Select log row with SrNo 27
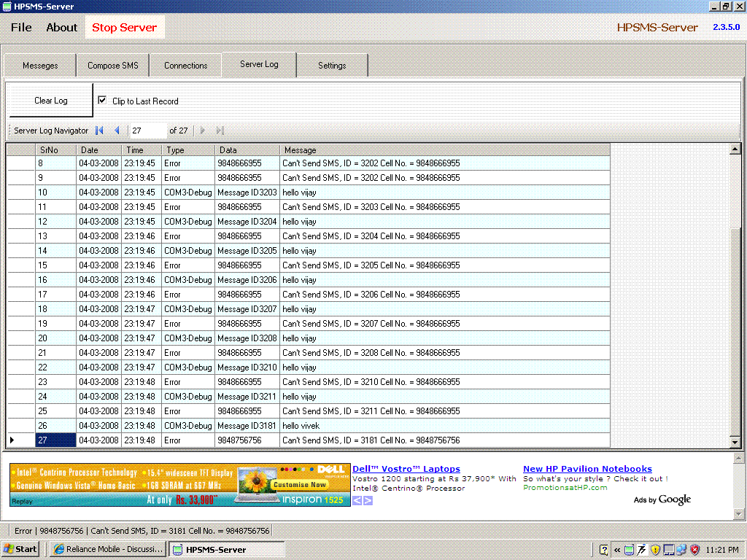Image resolution: width=747 pixels, height=560 pixels. 55,440
